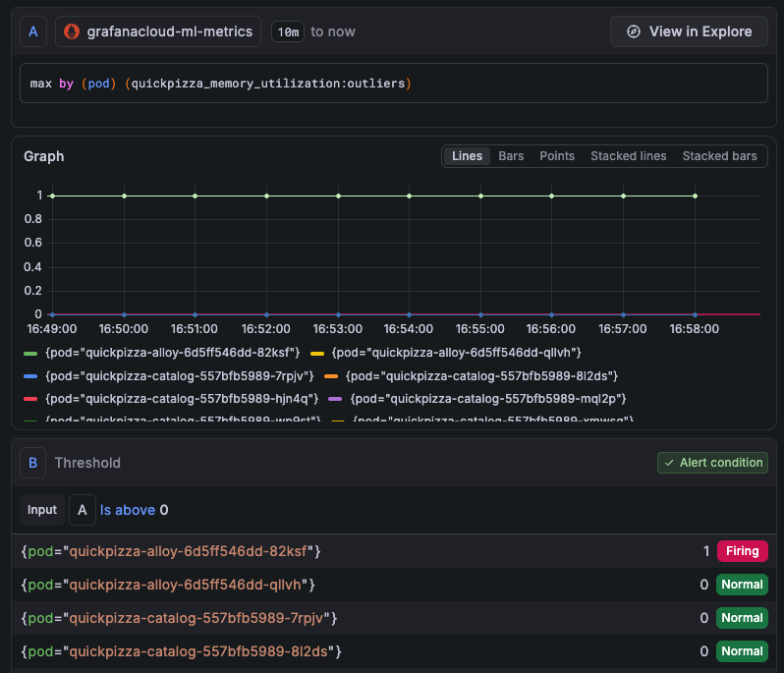Switch graph to Points view
784x673 pixels.
(x=557, y=156)
